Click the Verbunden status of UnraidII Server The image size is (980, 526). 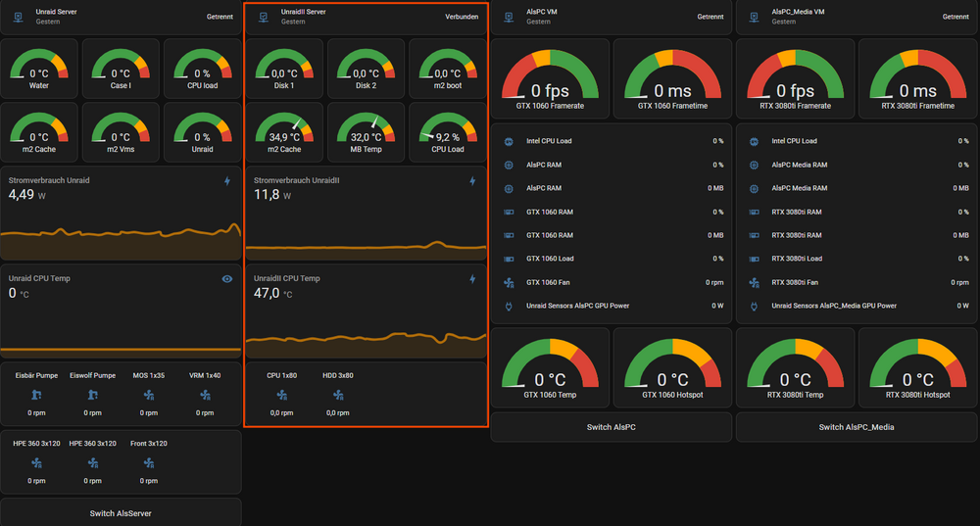[x=462, y=17]
